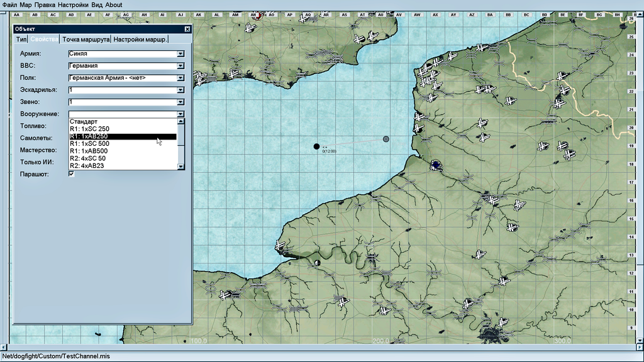Click waypoint label 0(12:00)
644x362 pixels.
tap(330, 151)
